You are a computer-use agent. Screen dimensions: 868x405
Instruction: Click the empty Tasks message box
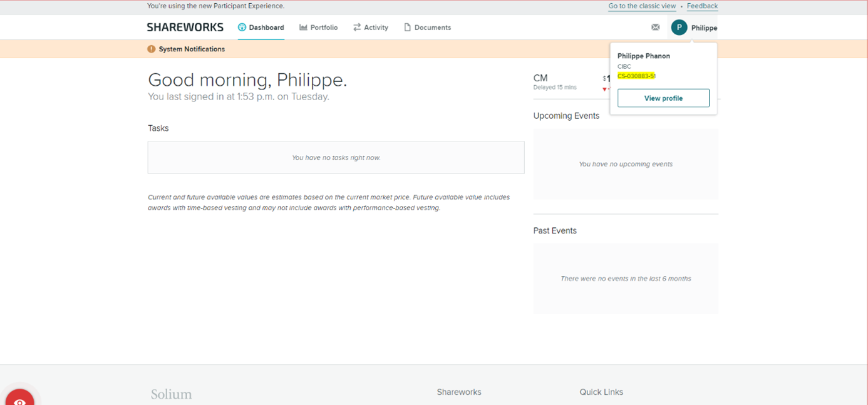[x=336, y=158]
